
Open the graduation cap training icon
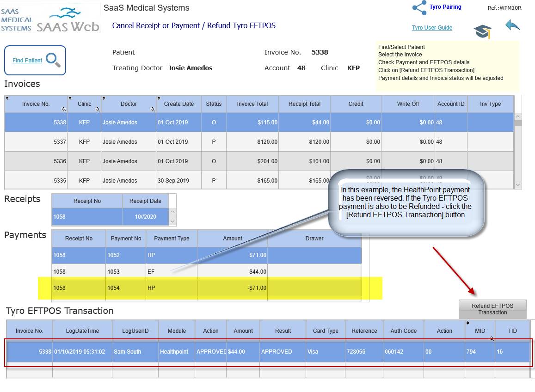pos(482,32)
